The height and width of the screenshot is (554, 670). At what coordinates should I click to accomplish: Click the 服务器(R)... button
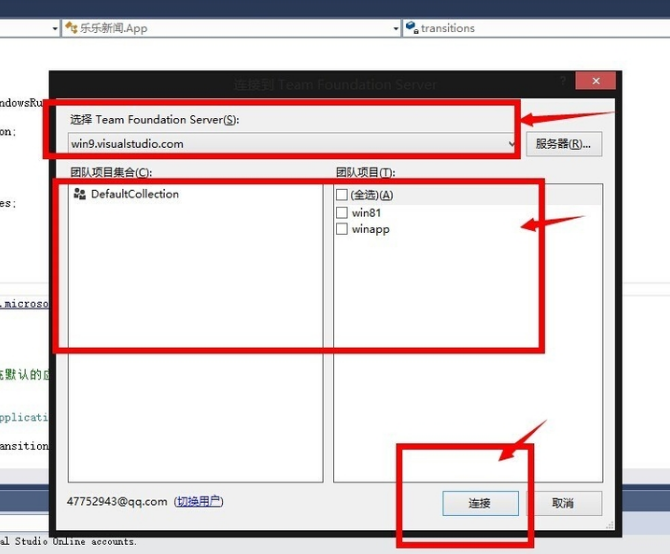(x=564, y=144)
